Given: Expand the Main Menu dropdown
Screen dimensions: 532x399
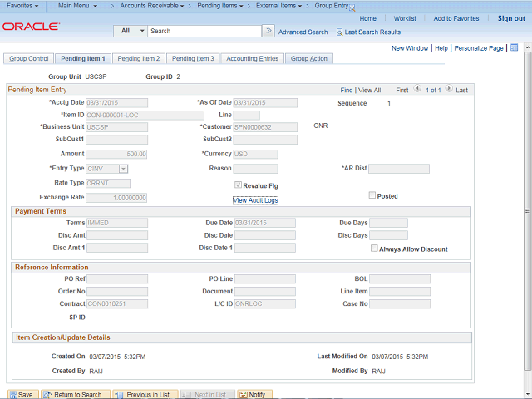Looking at the screenshot, I should (x=77, y=6).
